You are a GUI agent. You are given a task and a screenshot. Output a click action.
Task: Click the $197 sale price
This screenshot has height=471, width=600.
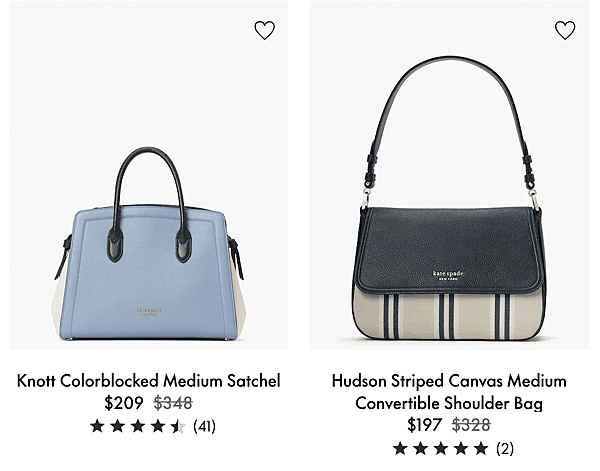[424, 425]
